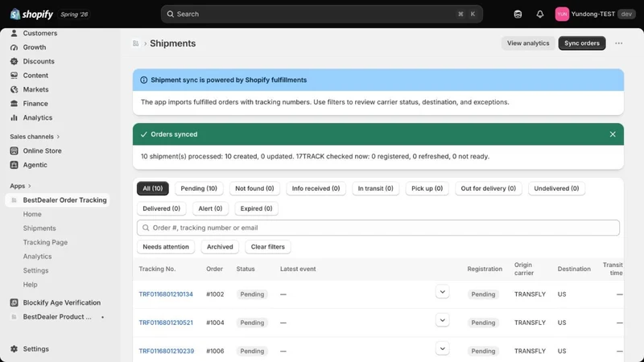
Task: Select the Undelivered (0) filter tab
Action: click(x=556, y=188)
